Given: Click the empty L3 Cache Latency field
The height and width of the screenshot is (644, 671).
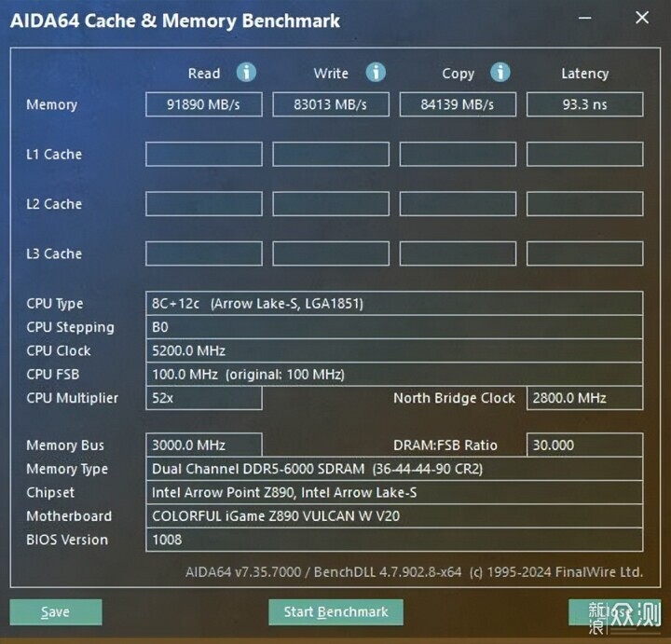Looking at the screenshot, I should 584,253.
